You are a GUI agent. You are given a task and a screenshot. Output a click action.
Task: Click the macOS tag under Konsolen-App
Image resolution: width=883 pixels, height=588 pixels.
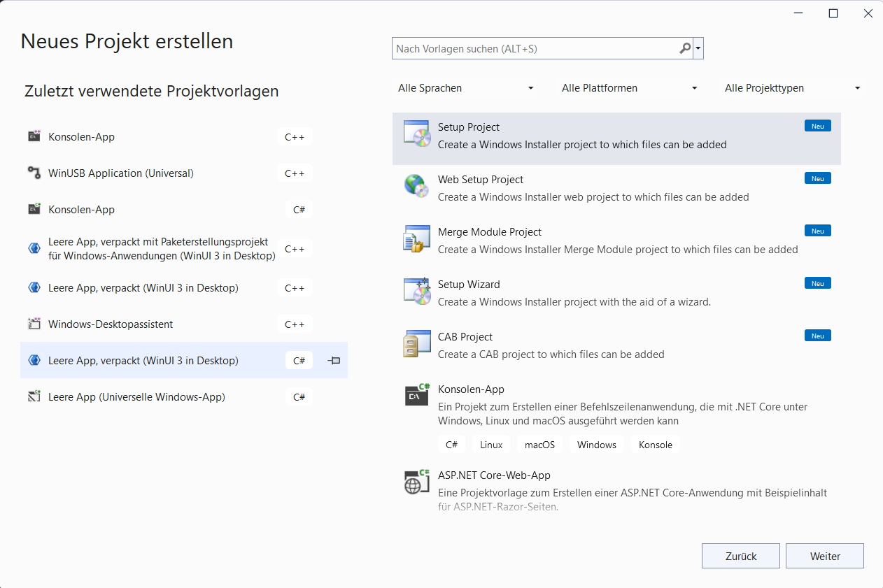(539, 445)
